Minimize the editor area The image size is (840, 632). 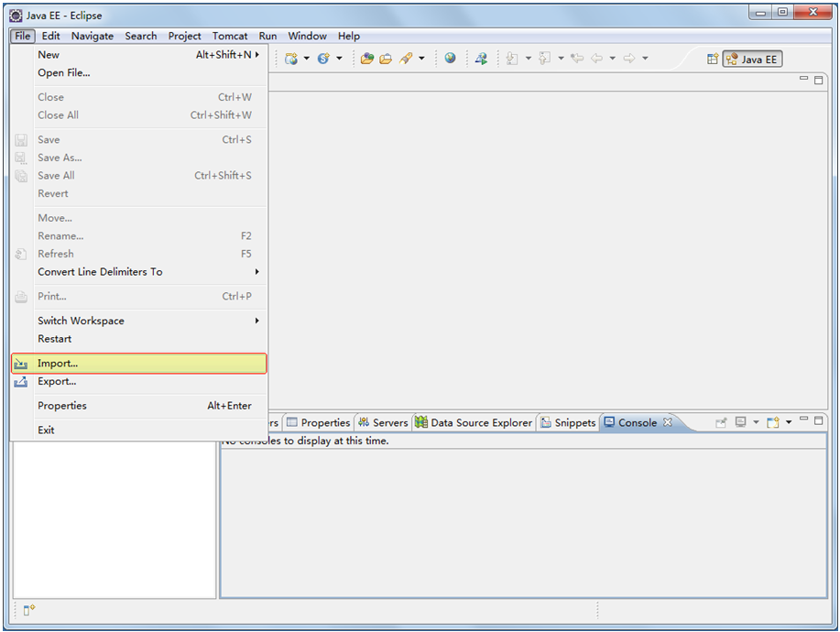tap(803, 80)
